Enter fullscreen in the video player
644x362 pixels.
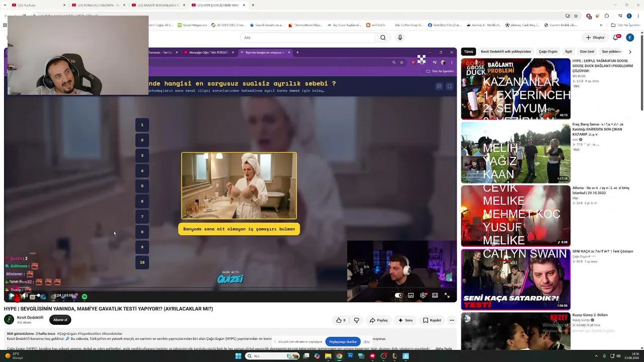pyautogui.click(x=447, y=296)
